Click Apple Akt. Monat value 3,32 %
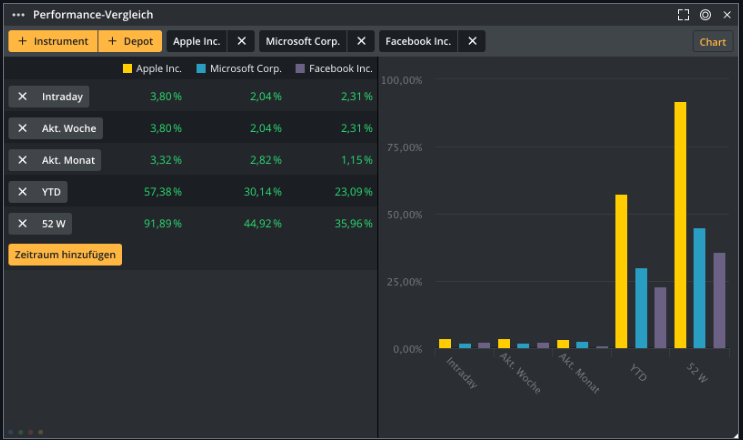This screenshot has height=440, width=743. point(166,160)
